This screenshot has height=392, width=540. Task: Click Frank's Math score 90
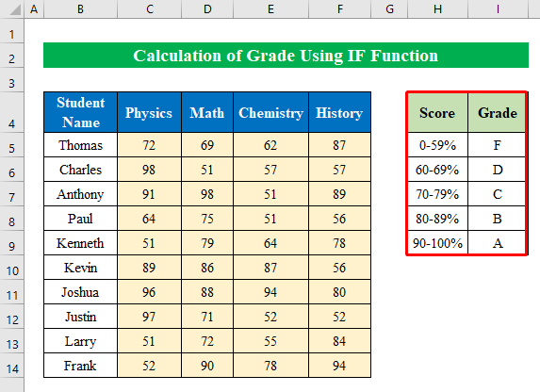[x=207, y=365]
